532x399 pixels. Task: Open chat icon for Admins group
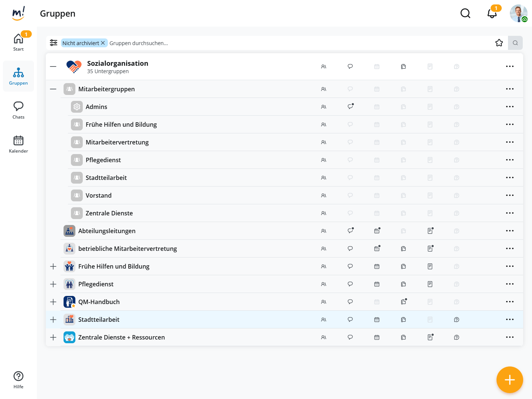[x=350, y=107]
